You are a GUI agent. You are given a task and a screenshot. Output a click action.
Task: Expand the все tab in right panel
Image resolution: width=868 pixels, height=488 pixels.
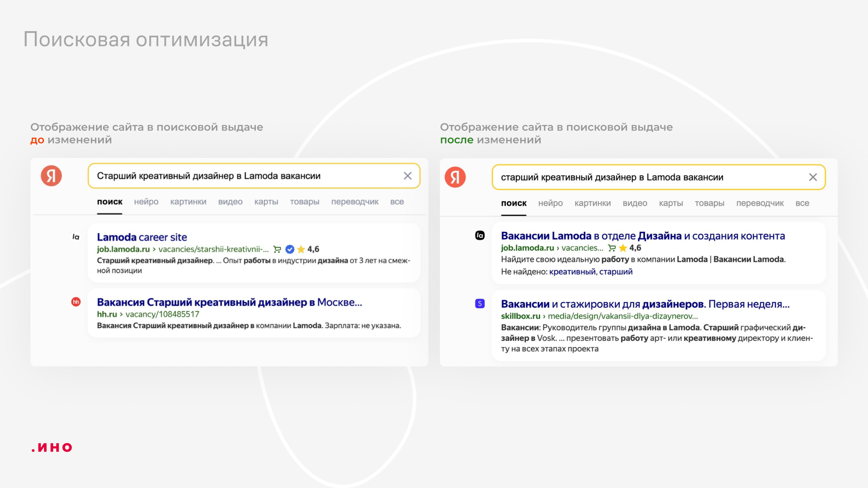click(x=802, y=203)
